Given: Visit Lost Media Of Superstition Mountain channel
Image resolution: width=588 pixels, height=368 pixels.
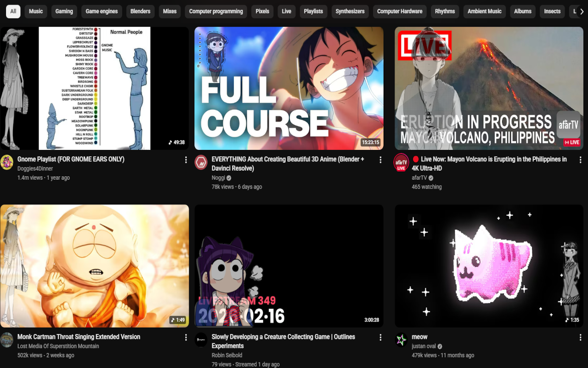Looking at the screenshot, I should point(58,346).
